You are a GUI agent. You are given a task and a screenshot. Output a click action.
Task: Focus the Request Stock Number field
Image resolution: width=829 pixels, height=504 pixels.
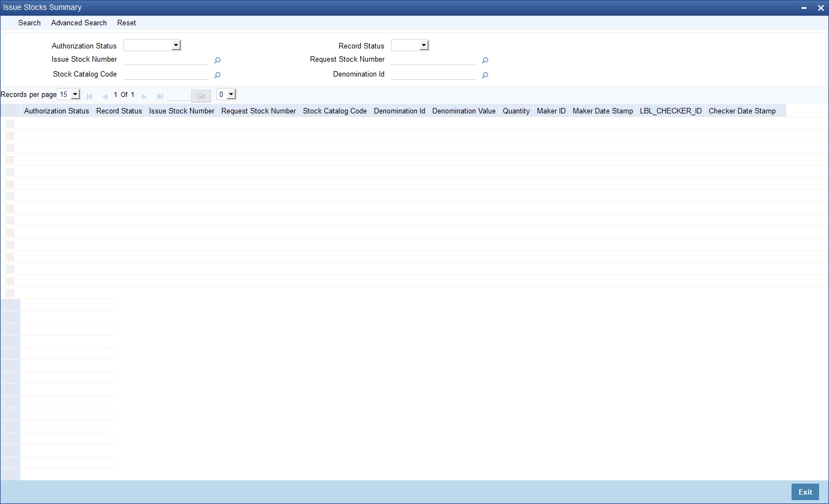434,59
